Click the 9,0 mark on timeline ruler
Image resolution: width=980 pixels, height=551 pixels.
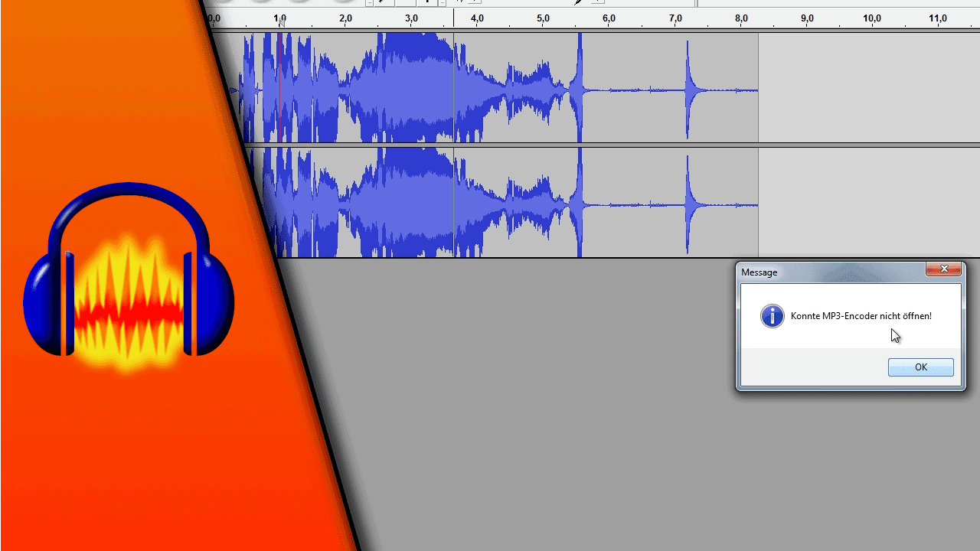pos(807,18)
